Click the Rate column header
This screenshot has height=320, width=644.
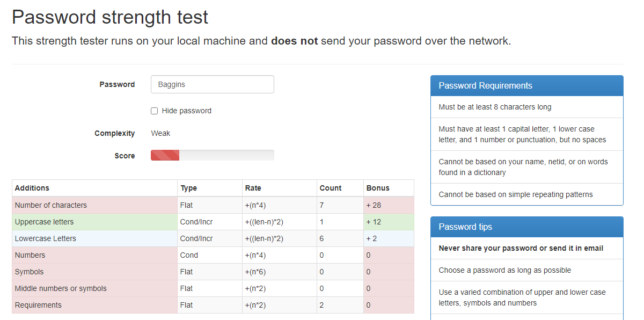[253, 188]
